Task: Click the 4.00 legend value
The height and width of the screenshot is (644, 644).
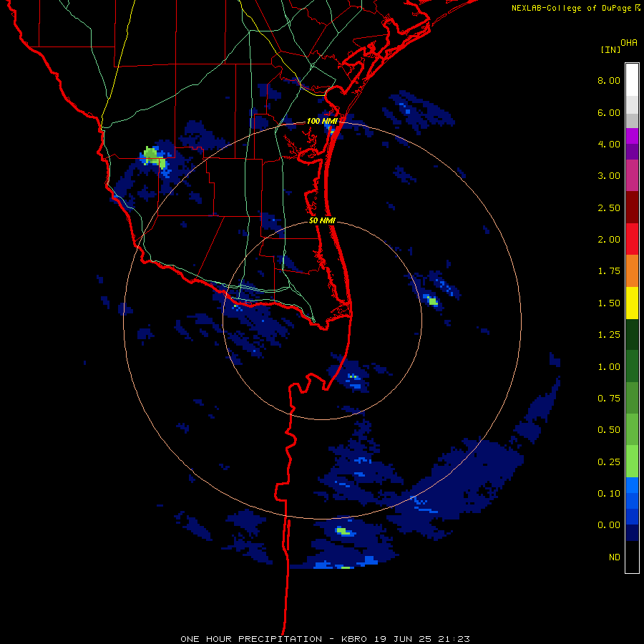Action: point(609,144)
